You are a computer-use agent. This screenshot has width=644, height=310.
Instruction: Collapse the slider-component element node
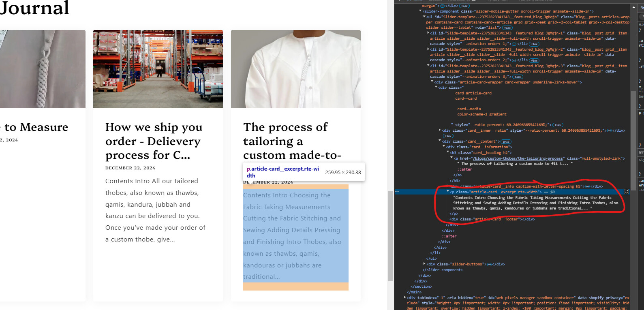[x=420, y=11]
